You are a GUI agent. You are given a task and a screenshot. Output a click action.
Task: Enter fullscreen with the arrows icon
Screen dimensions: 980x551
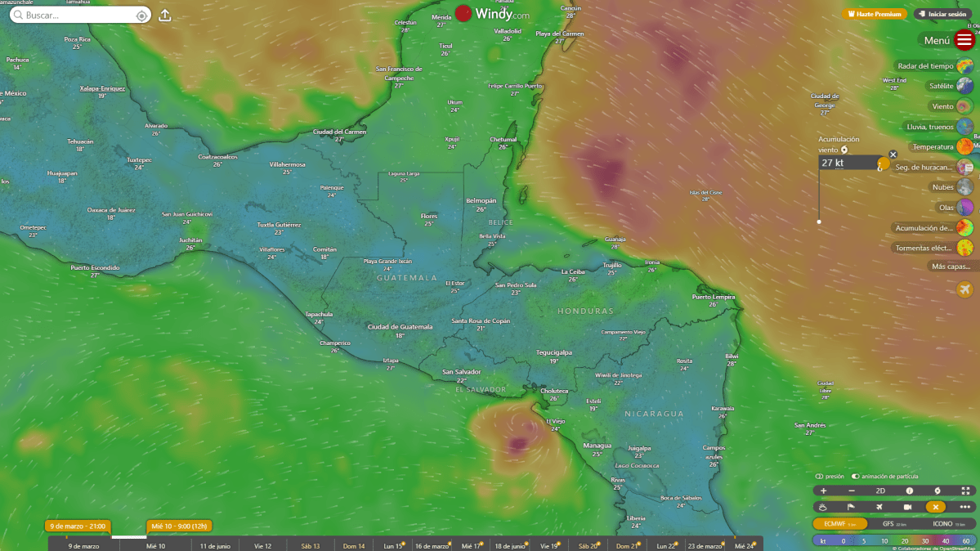965,491
